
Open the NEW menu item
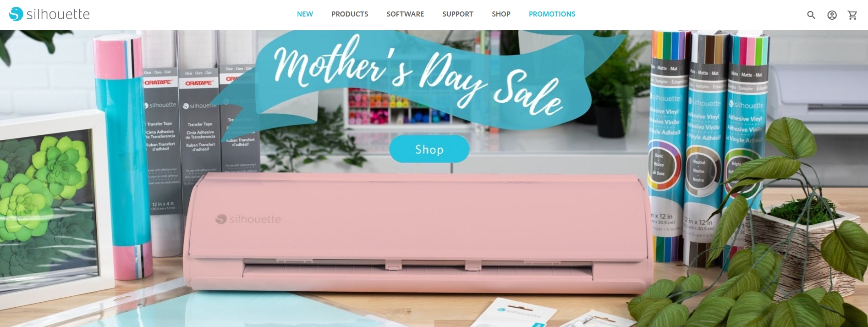pyautogui.click(x=305, y=14)
